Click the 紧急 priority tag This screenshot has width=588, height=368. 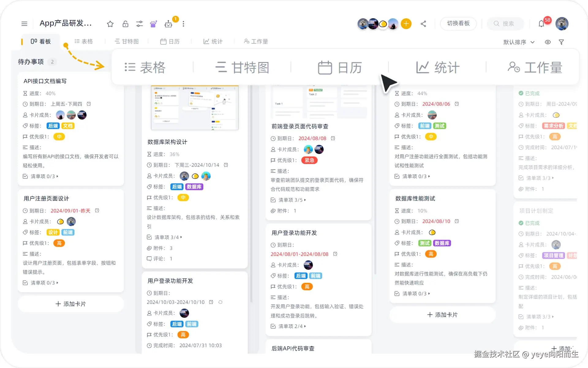click(x=309, y=160)
